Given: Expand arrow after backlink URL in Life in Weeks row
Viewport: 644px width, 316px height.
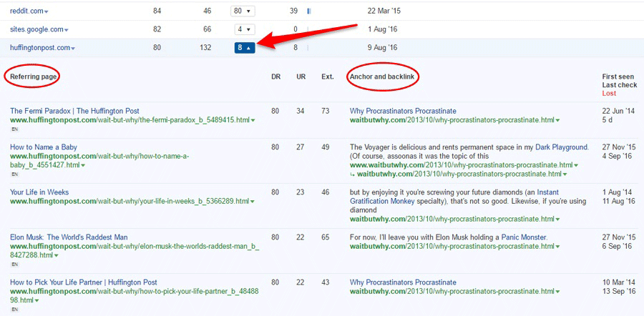Looking at the screenshot, I should point(557,220).
